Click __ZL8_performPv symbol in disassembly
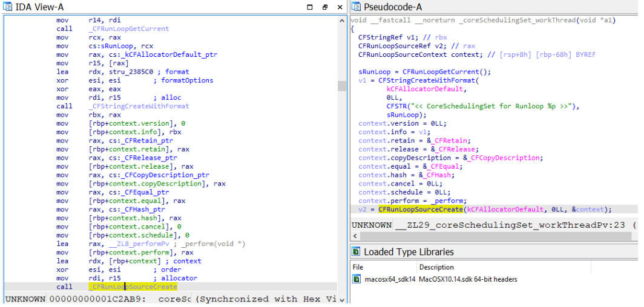 point(137,244)
